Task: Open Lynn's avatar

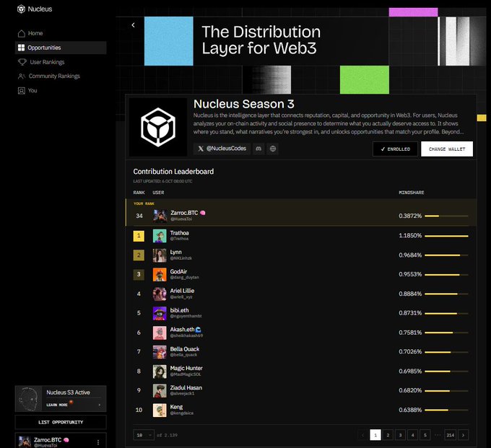Action: click(x=160, y=255)
